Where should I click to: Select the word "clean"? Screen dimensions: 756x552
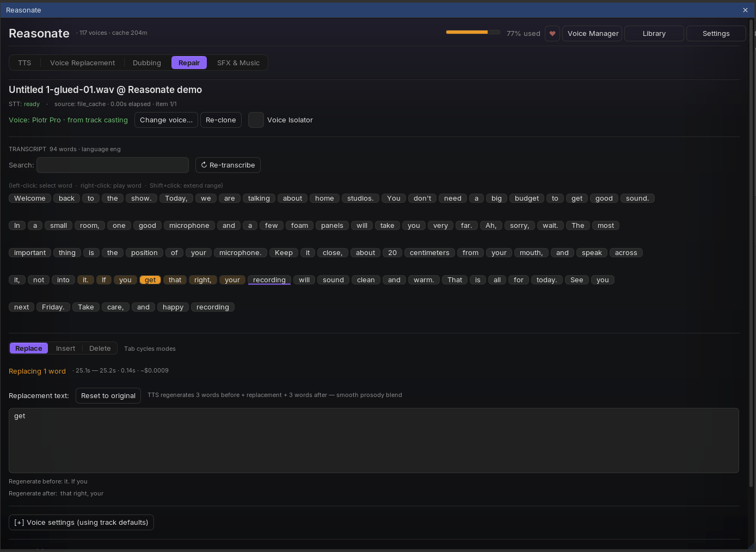366,280
